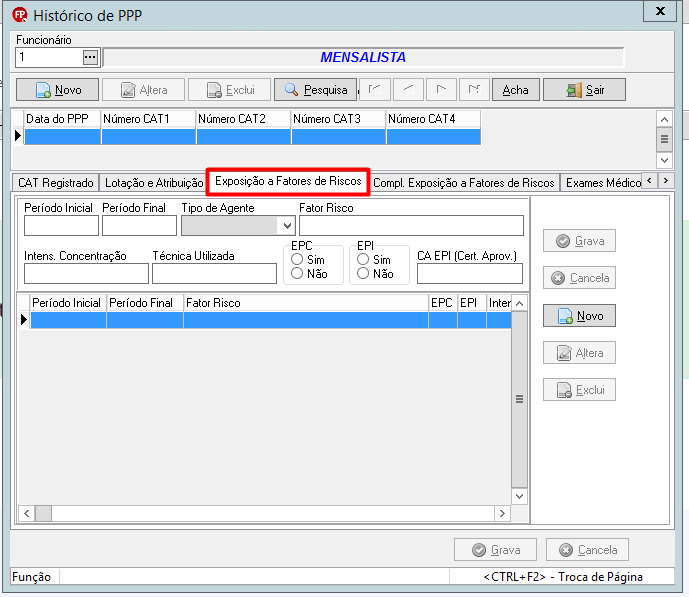
Task: Click the Período Inicial input field
Action: [x=61, y=226]
